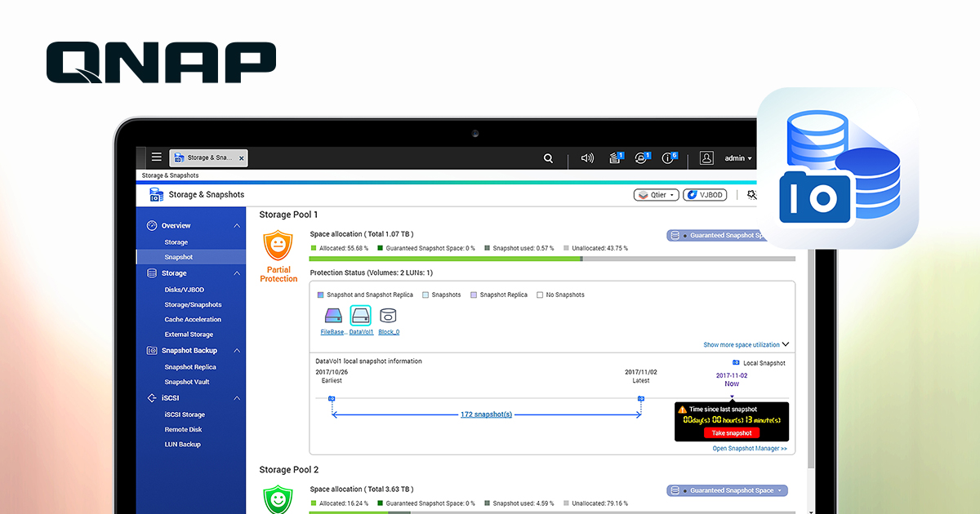
Task: Open the volume speaker icon
Action: [x=586, y=158]
